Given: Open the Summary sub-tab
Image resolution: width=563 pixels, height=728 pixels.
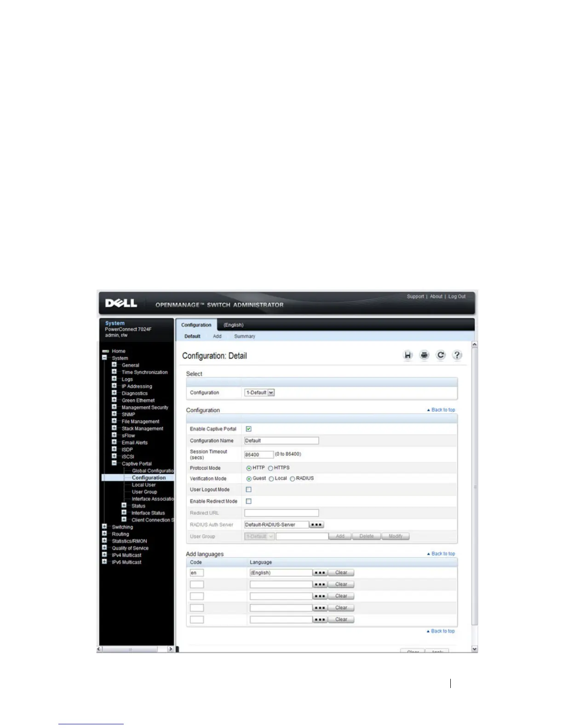Looking at the screenshot, I should coord(245,336).
